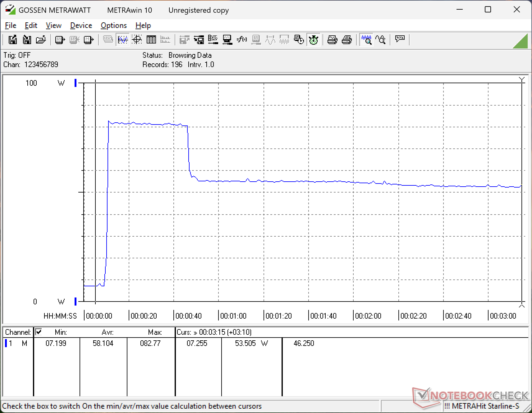
Task: Open the File menu
Action: (11, 25)
